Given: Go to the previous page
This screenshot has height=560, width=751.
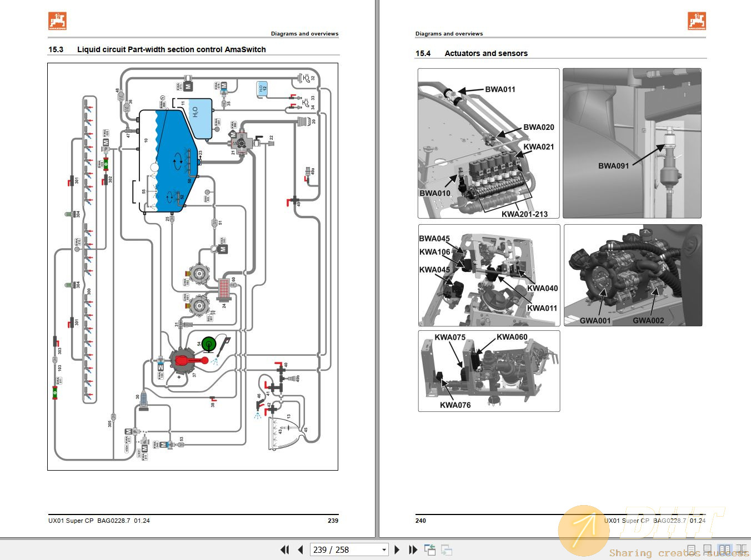Looking at the screenshot, I should pyautogui.click(x=301, y=549).
